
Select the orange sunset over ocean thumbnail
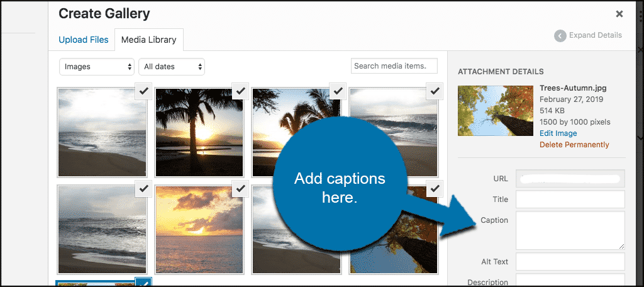tap(199, 230)
